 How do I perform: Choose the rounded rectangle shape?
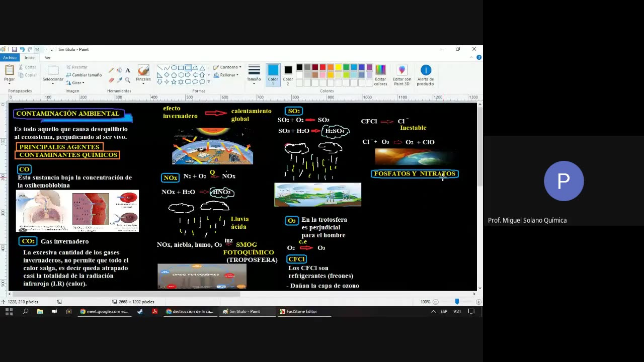point(188,68)
